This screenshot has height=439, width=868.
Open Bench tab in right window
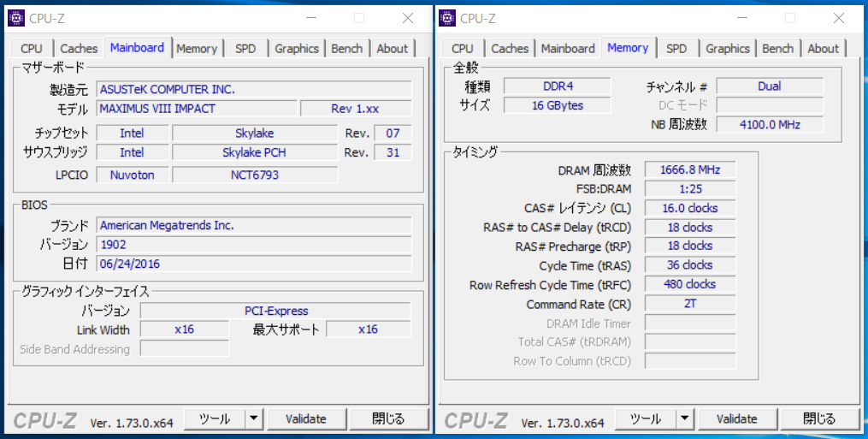[x=777, y=48]
